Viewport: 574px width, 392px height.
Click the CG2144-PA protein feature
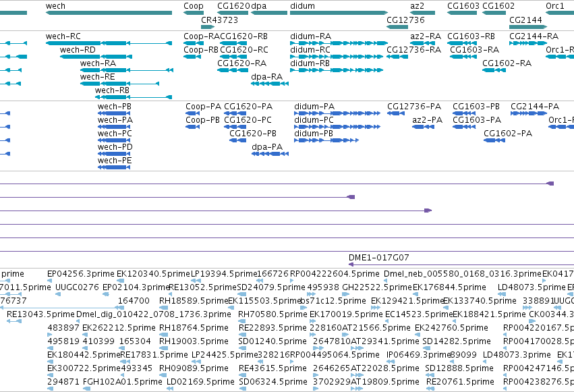(529, 113)
